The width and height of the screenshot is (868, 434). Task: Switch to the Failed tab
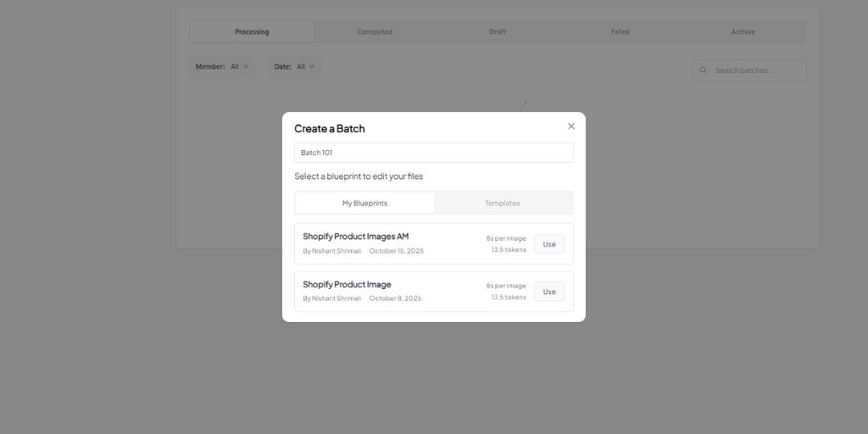620,31
